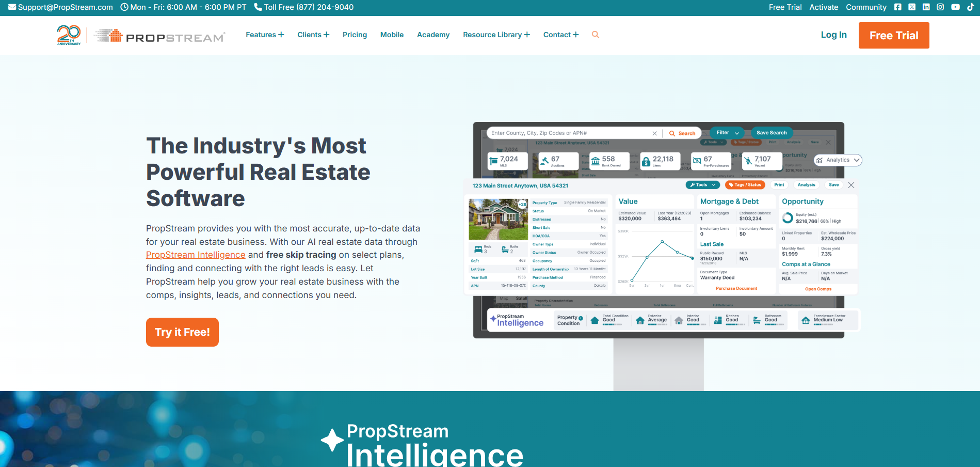Close the property detail panel with X

coord(851,185)
